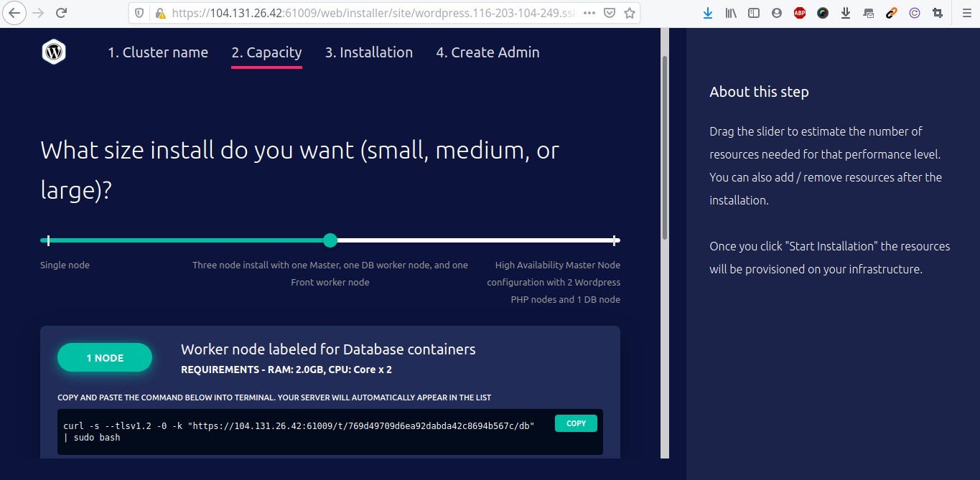Image resolution: width=980 pixels, height=480 pixels.
Task: Click the Pocket save icon
Action: (609, 13)
